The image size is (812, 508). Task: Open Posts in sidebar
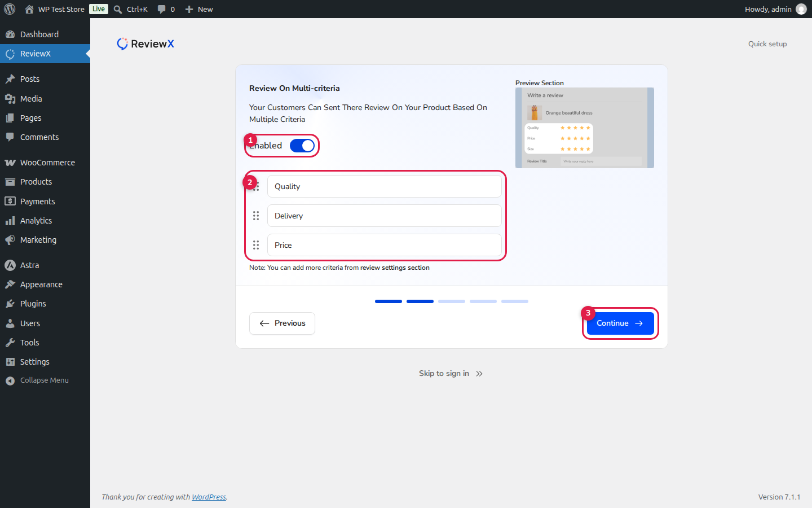[45, 79]
